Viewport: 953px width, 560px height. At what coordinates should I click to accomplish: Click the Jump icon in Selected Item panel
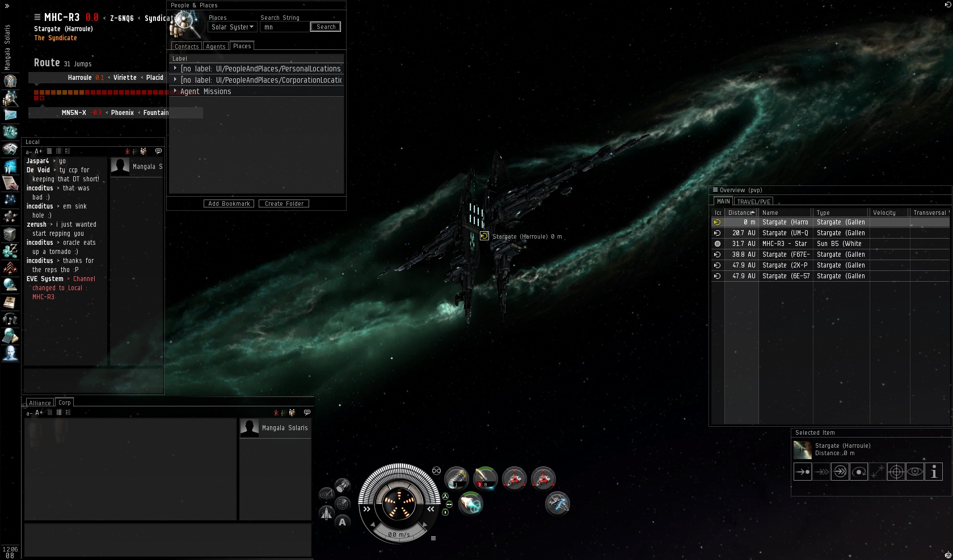[x=840, y=472]
